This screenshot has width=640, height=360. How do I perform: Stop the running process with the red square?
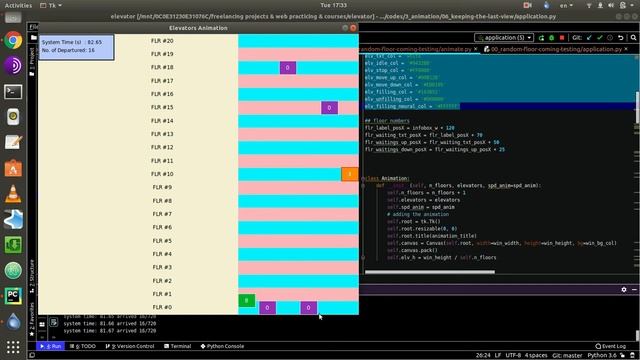[562, 38]
